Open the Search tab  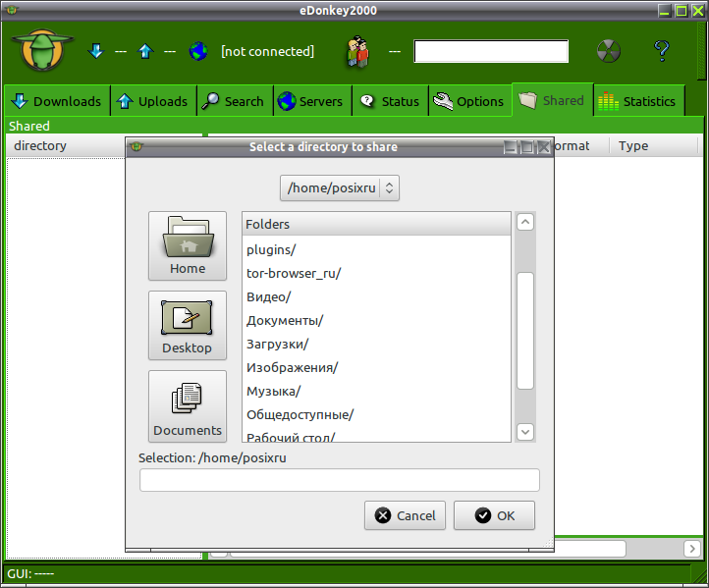(235, 101)
